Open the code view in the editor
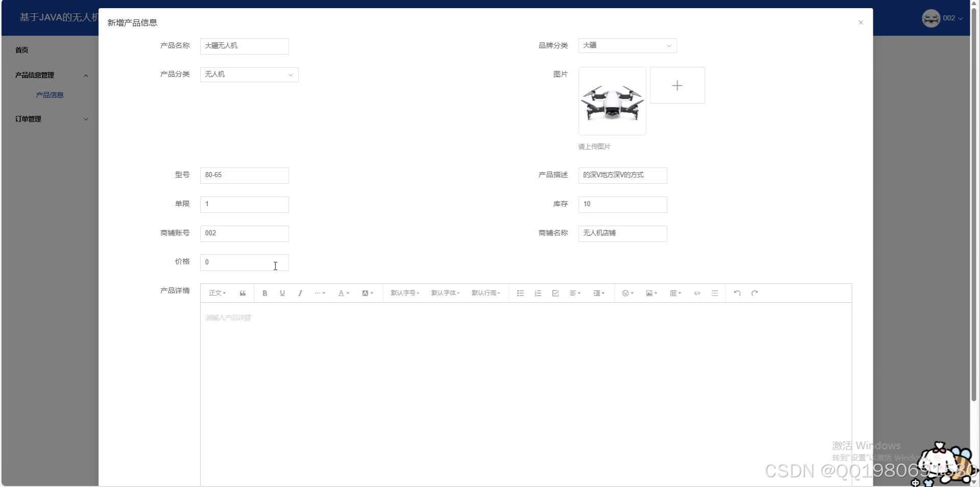The height and width of the screenshot is (487, 980). tap(697, 293)
